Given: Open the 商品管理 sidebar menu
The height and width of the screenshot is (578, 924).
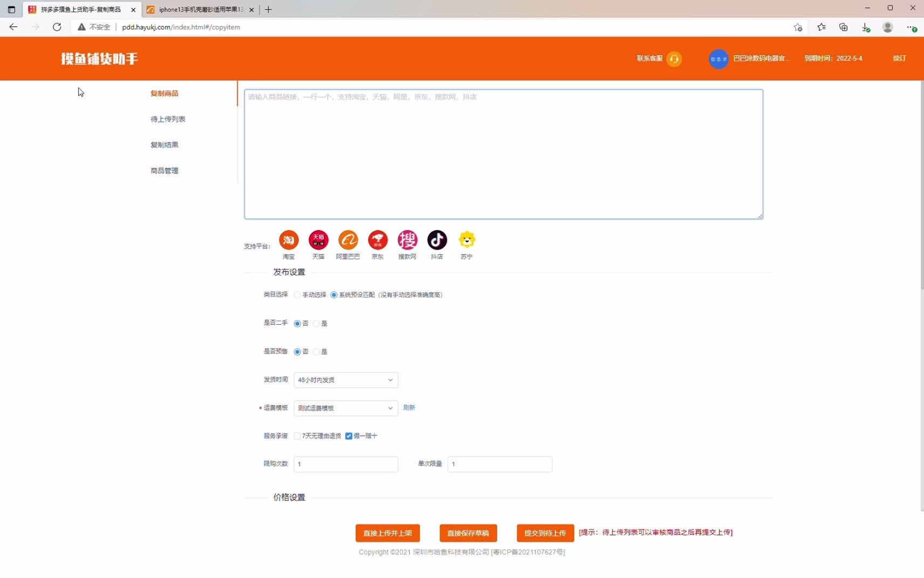Looking at the screenshot, I should 165,171.
